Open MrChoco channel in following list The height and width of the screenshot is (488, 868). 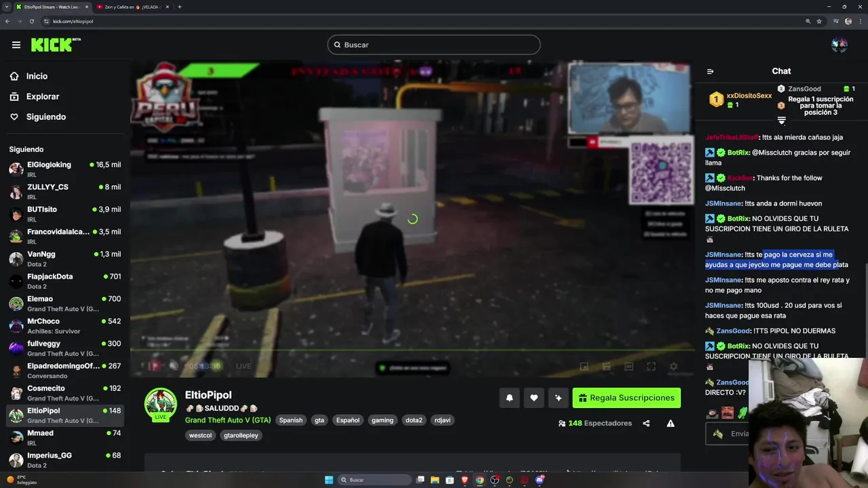point(65,326)
